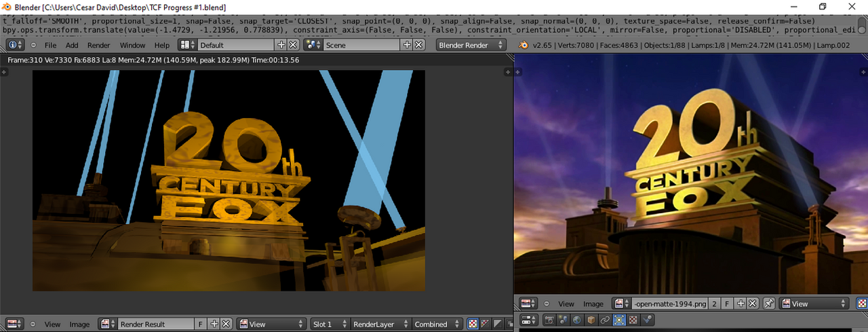Click the Default screen layout name field
This screenshot has width=868, height=332.
237,45
